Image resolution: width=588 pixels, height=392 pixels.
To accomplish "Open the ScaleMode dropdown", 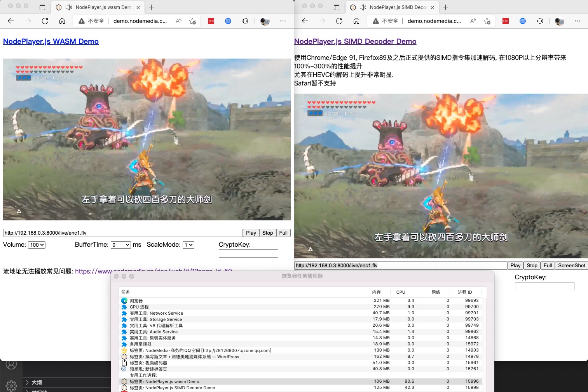I will tap(188, 245).
